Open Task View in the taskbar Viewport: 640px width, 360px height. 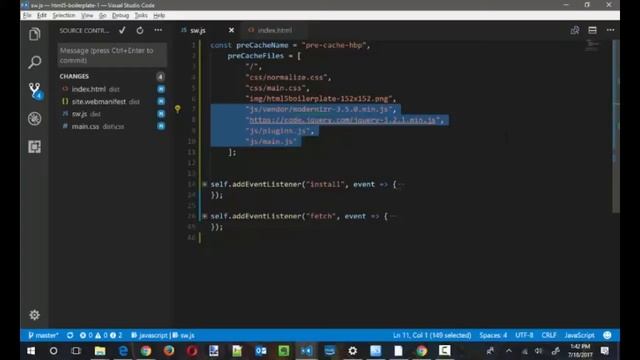(x=76, y=351)
